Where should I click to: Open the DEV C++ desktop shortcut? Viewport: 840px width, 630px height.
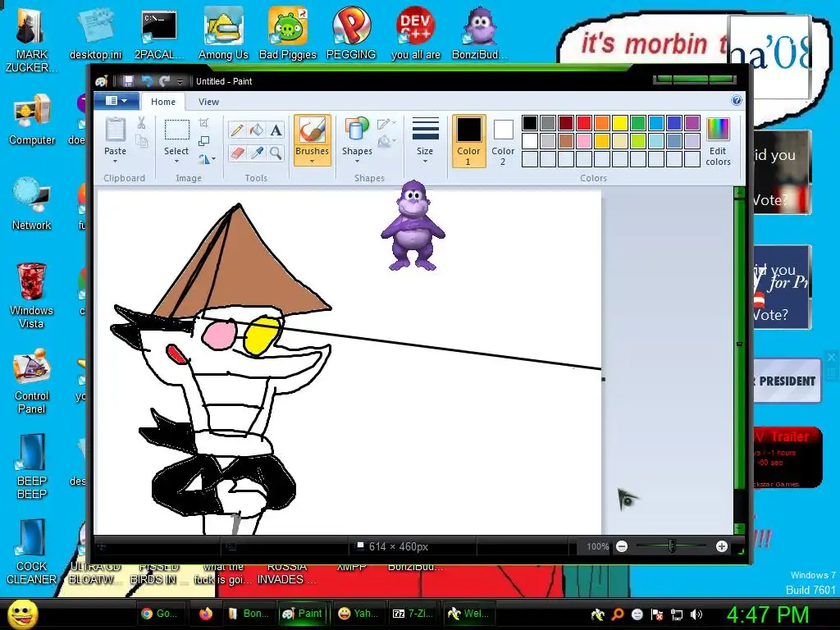tap(416, 33)
